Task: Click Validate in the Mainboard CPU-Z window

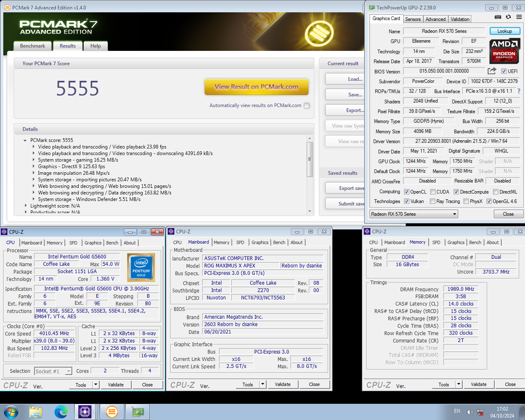Action: 283,384
